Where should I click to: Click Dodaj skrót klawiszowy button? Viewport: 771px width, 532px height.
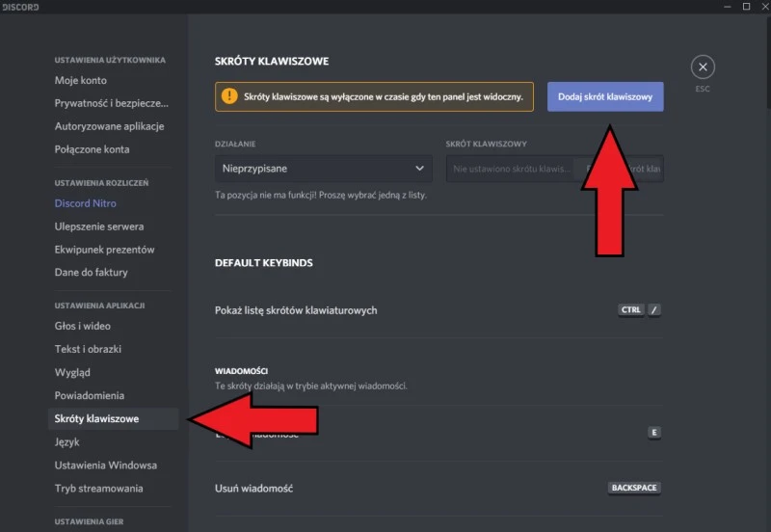(605, 97)
